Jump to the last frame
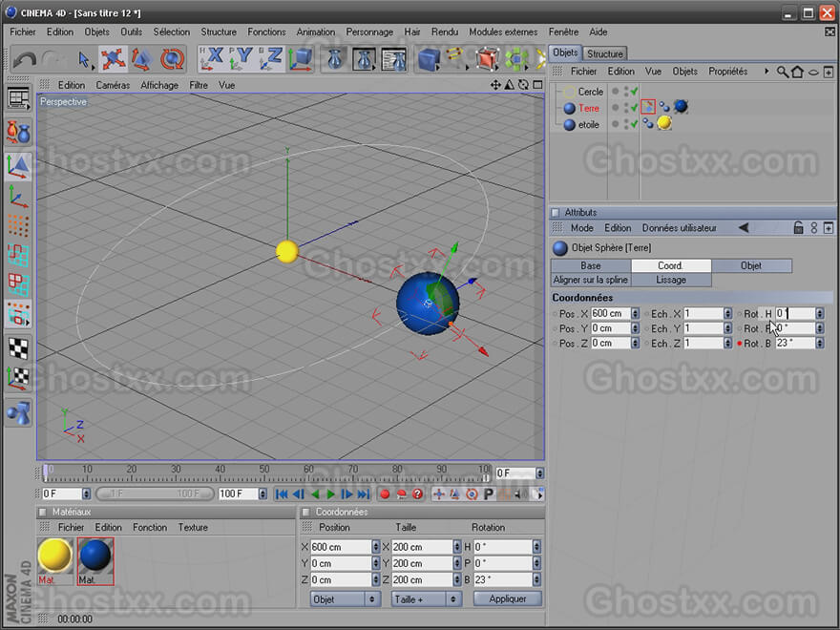This screenshot has height=630, width=840. (x=364, y=493)
